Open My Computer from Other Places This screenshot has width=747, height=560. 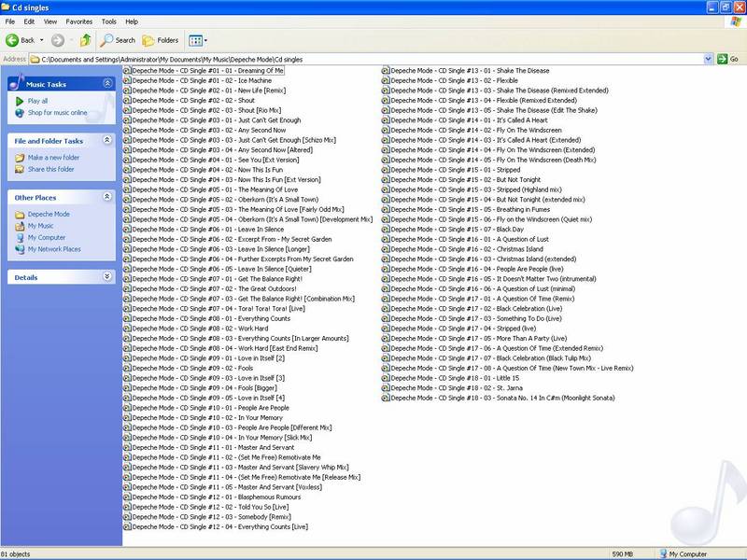pyautogui.click(x=46, y=238)
